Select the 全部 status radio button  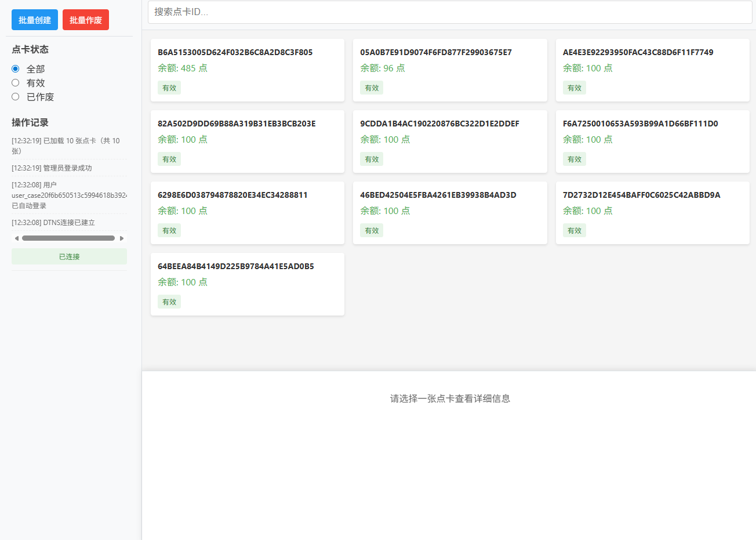pyautogui.click(x=16, y=69)
